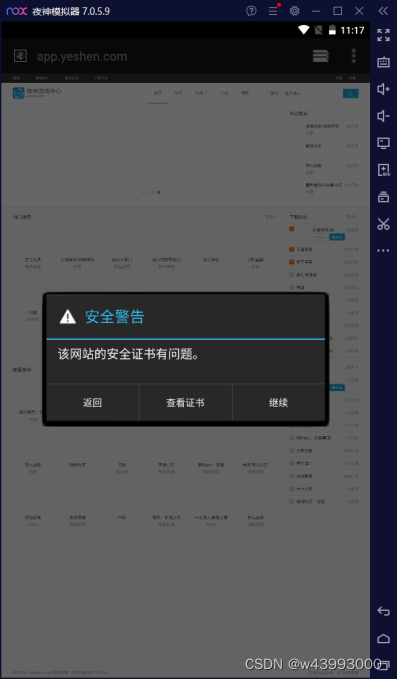Tap the Android home button in sidebar
398x680 pixels.
383,638
